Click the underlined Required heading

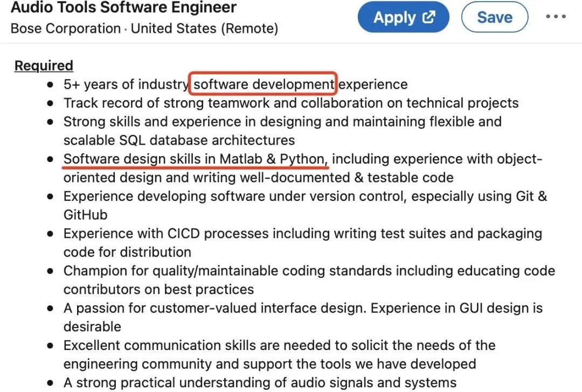point(44,66)
